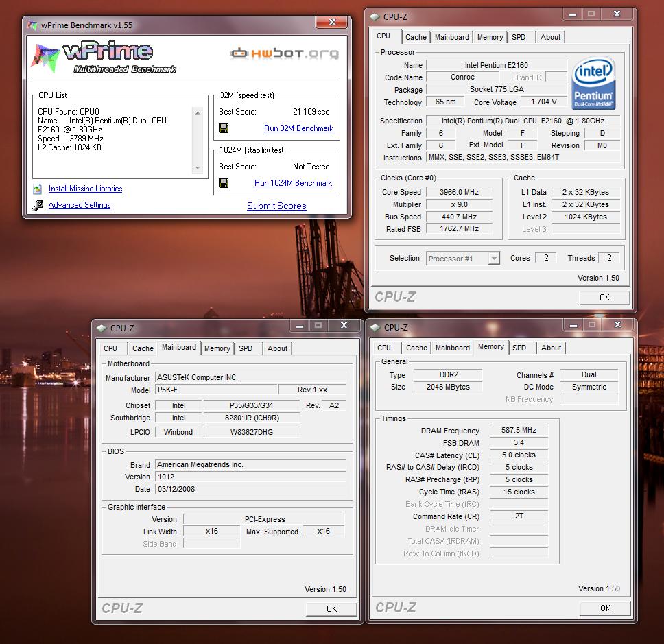This screenshot has height=644, width=664.
Task: Open Memory tab in Mainboard CPU-Z window
Action: tap(217, 348)
